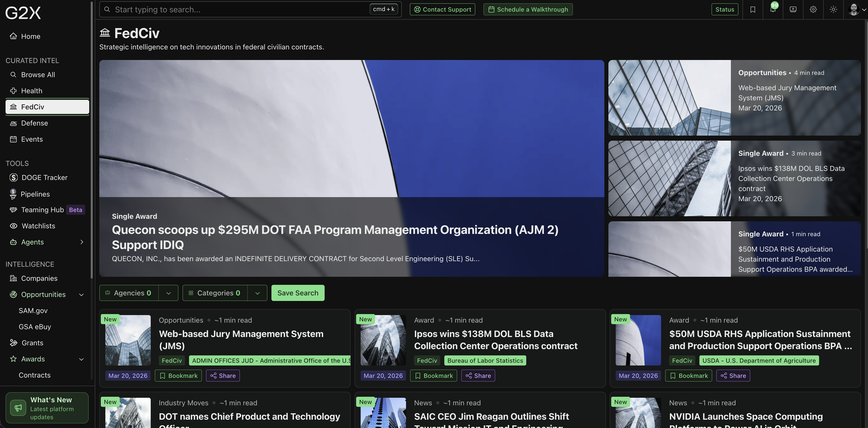This screenshot has width=868, height=428.
Task: Click the megaphone icon in What's New
Action: (x=18, y=408)
